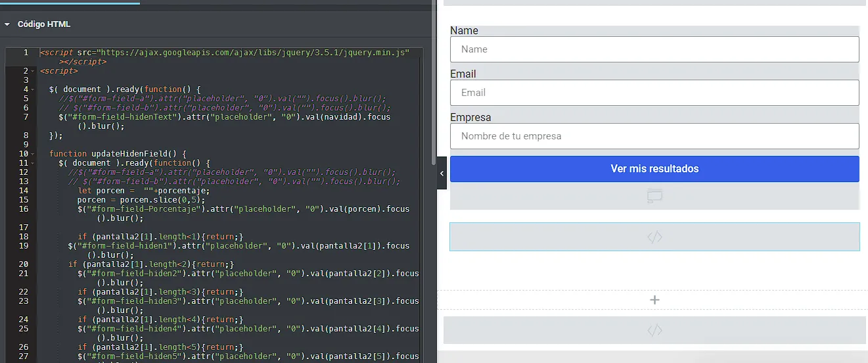Click the closing '});' on line 8
868x363 pixels.
[56, 135]
